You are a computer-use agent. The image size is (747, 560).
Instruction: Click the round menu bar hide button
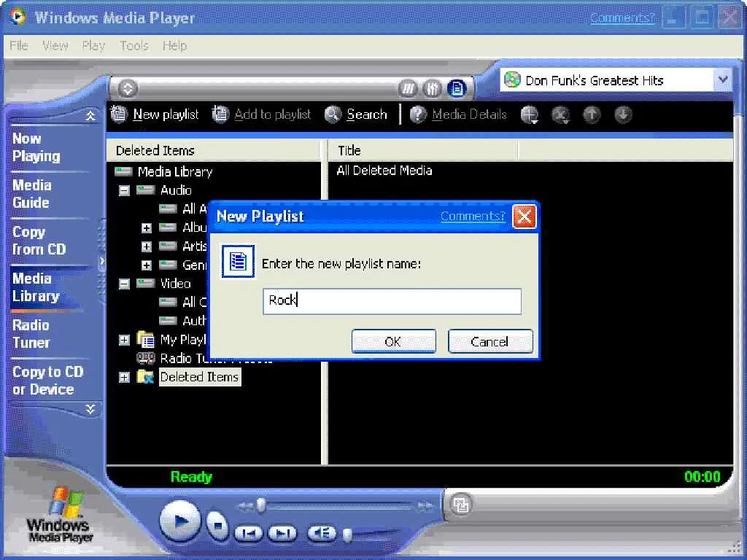128,88
